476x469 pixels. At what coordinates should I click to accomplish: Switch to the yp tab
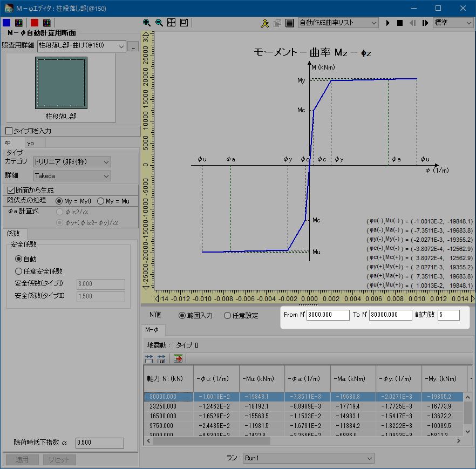(31, 143)
